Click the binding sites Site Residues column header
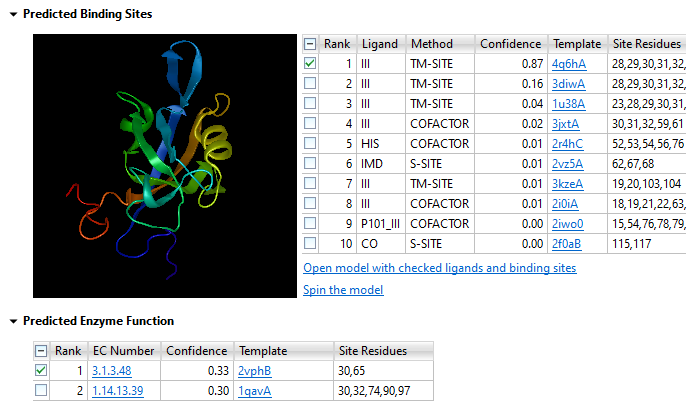 (x=647, y=44)
